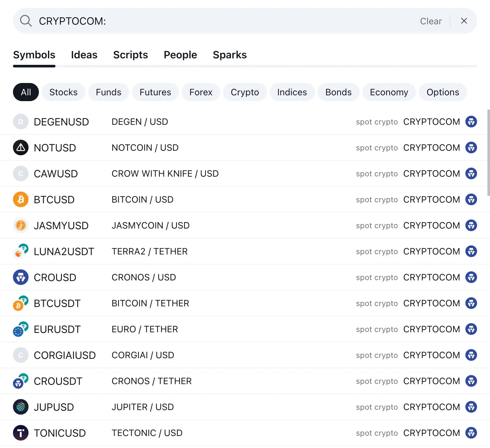Screen dimensions: 490x448
Task: Click the BTCUSD Bitcoin logo
Action: point(21,199)
